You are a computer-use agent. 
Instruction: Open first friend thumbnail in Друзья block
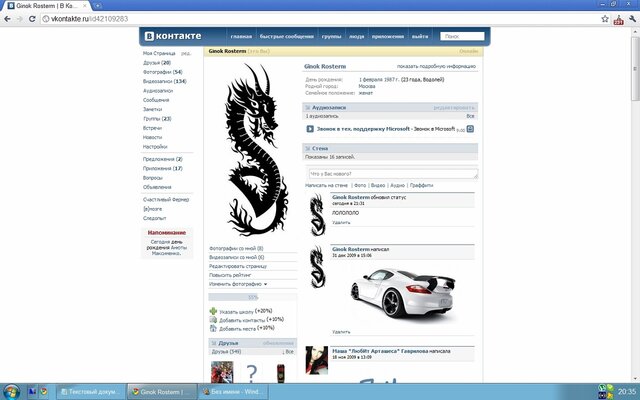click(x=222, y=372)
